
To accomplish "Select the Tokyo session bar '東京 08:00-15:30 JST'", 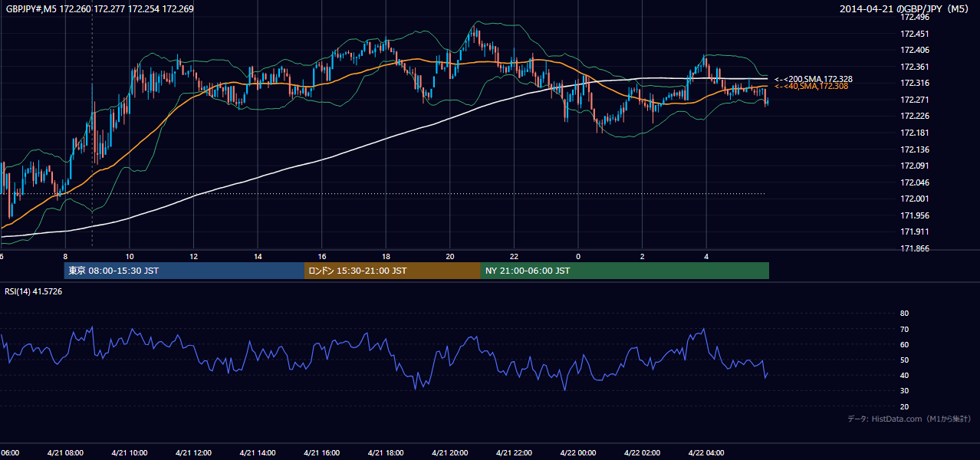I will pos(184,271).
